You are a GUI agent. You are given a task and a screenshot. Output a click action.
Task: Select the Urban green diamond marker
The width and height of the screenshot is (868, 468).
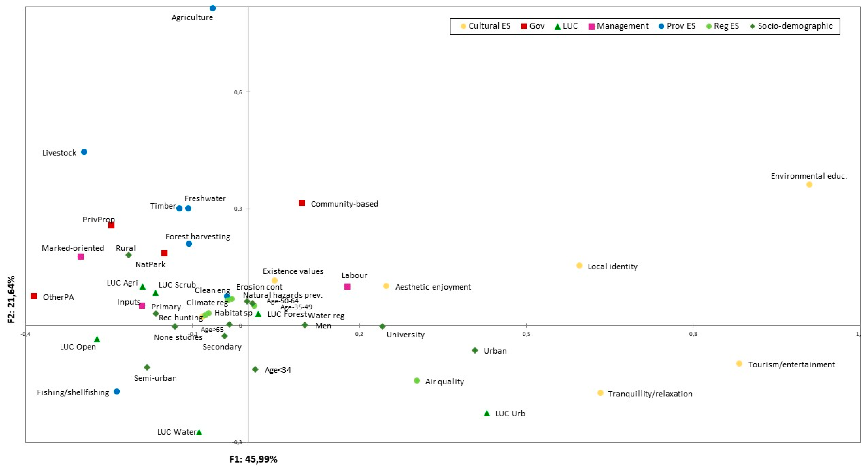click(475, 350)
